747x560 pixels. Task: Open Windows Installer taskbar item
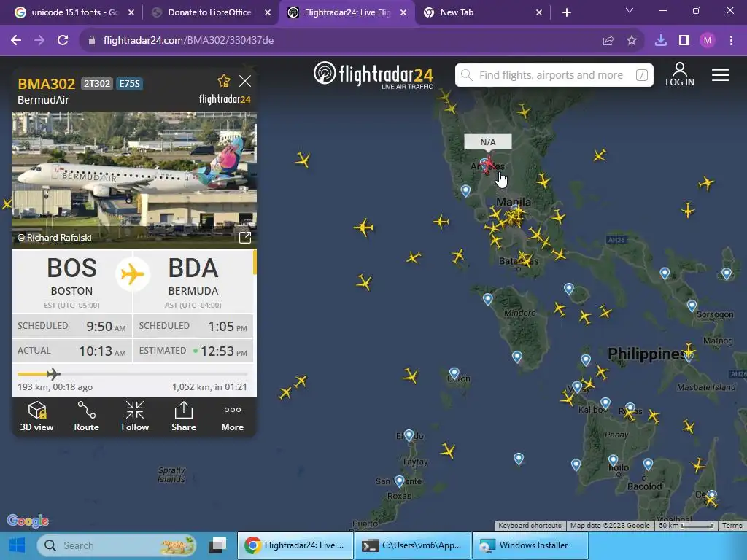(x=530, y=545)
